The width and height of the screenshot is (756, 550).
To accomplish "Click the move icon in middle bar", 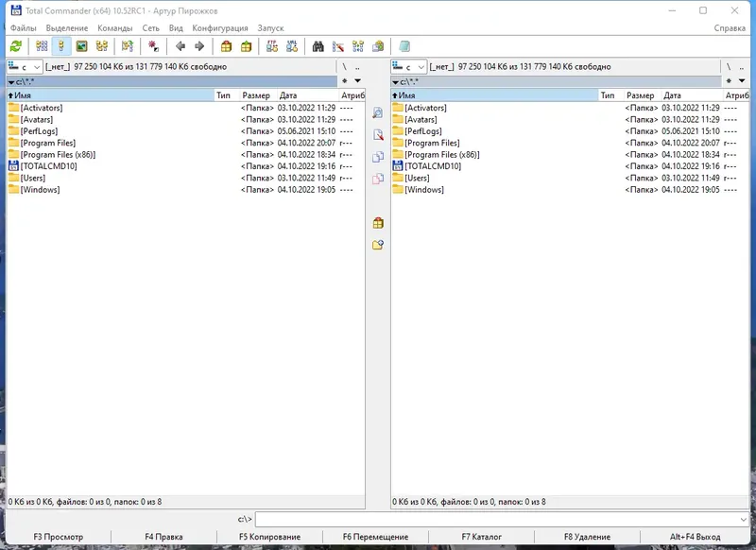I will 378,179.
